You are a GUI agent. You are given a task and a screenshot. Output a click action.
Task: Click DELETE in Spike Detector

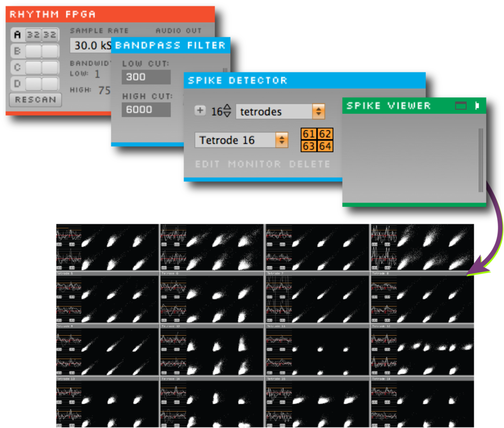[309, 164]
